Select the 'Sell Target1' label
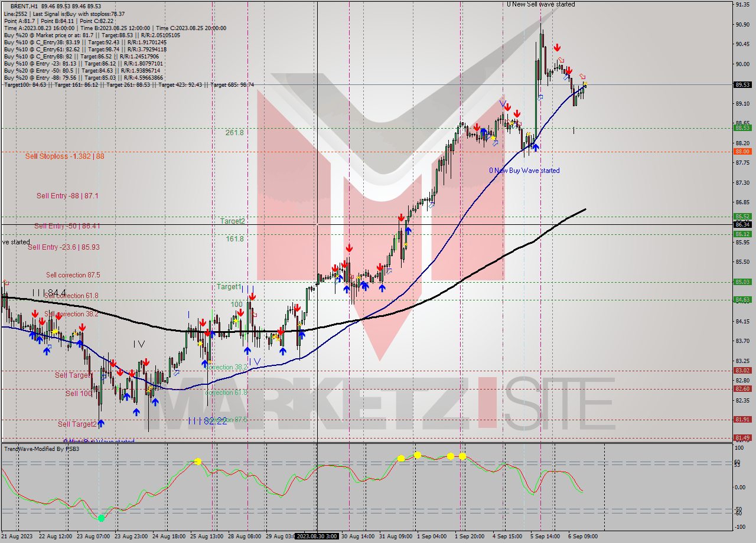756x543 pixels. [x=74, y=375]
